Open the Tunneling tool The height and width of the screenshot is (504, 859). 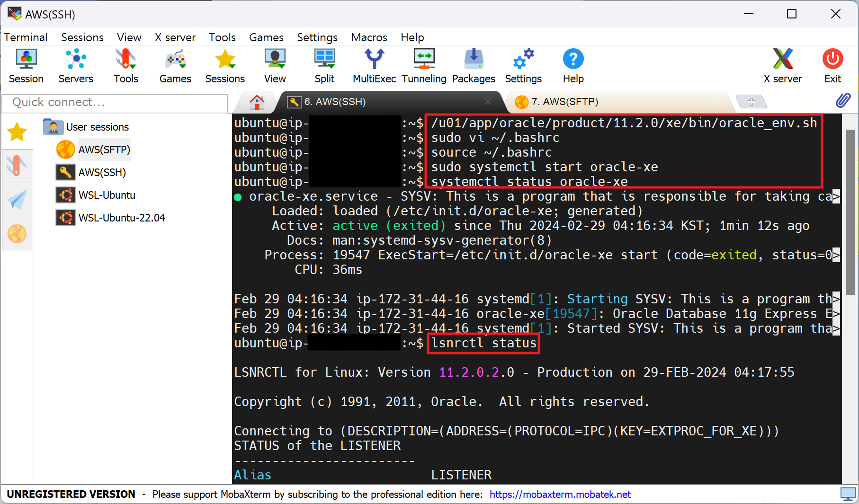pyautogui.click(x=424, y=66)
